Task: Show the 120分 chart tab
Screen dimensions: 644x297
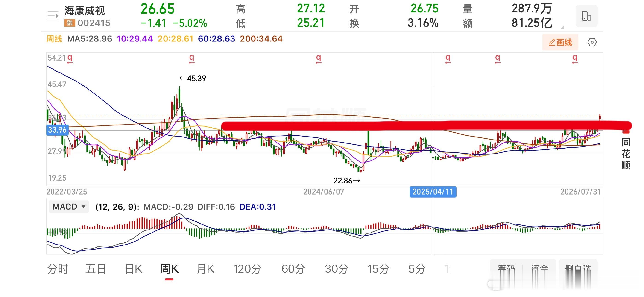Action: [247, 269]
